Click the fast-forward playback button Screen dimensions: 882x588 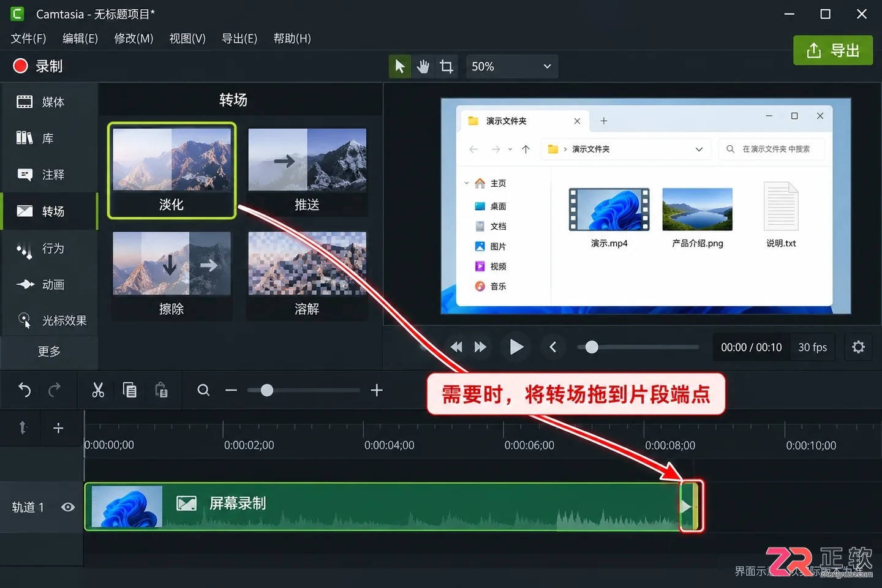click(480, 347)
